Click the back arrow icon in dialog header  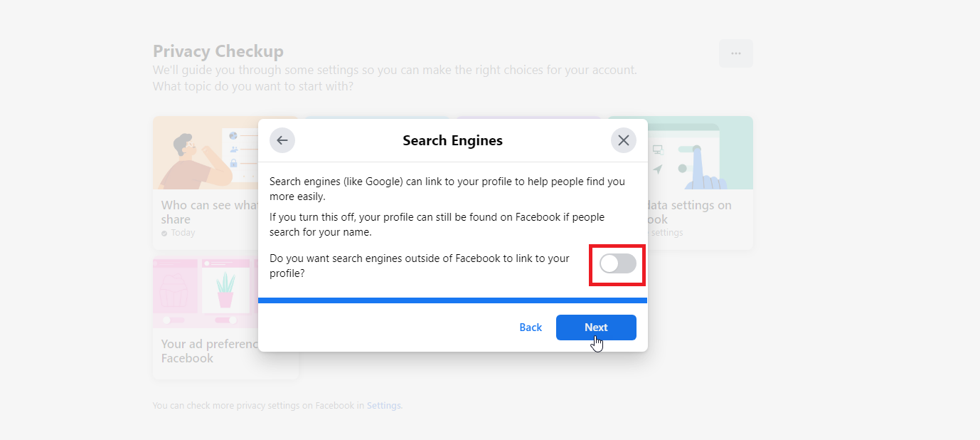[282, 140]
